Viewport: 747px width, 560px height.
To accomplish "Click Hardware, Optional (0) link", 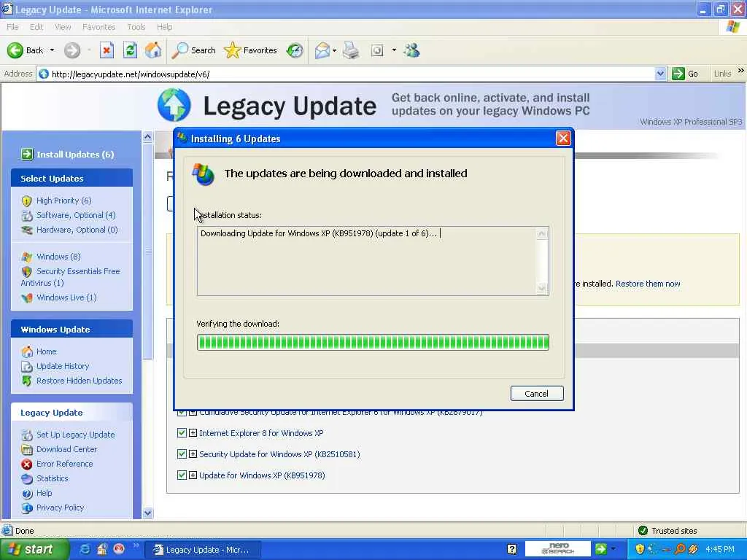I will 77,230.
